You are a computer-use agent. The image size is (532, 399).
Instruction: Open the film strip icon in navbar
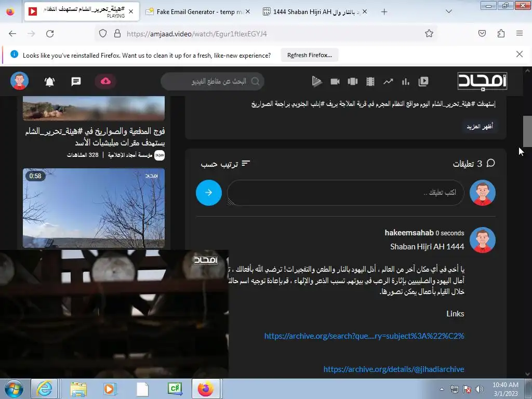point(370,82)
